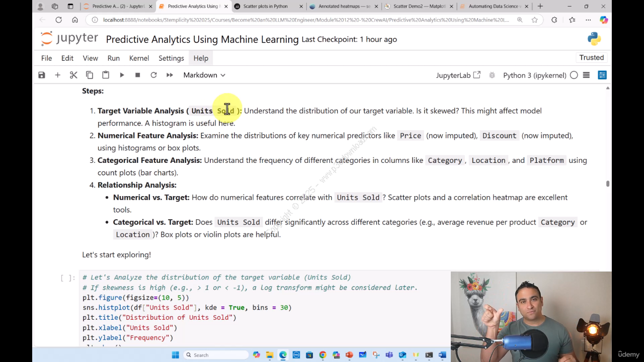Open PowerPoint from the taskbar
The width and height of the screenshot is (644, 362).
(x=349, y=355)
